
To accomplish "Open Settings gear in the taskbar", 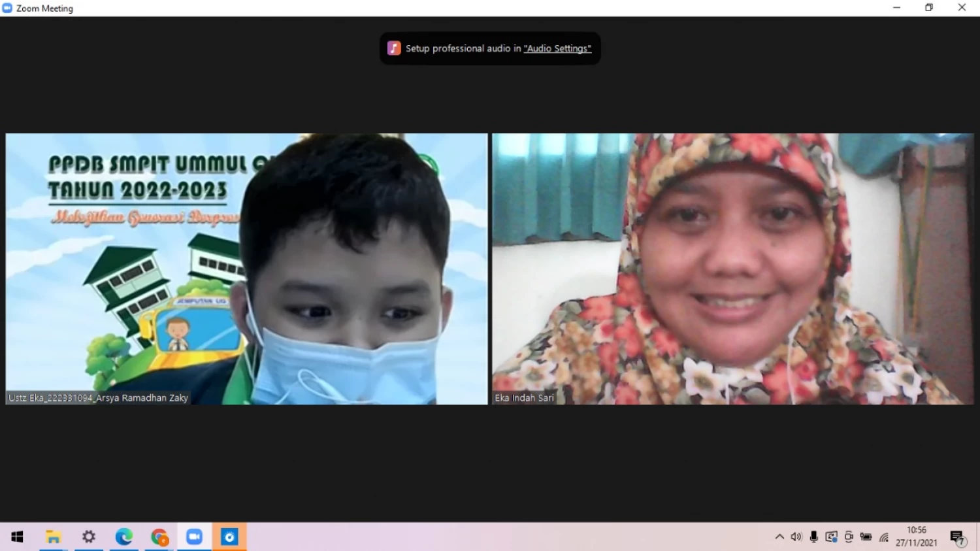I will coord(88,537).
